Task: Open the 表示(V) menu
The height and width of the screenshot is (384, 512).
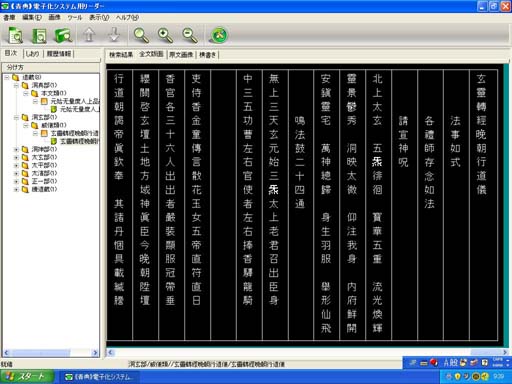Action: coord(99,17)
